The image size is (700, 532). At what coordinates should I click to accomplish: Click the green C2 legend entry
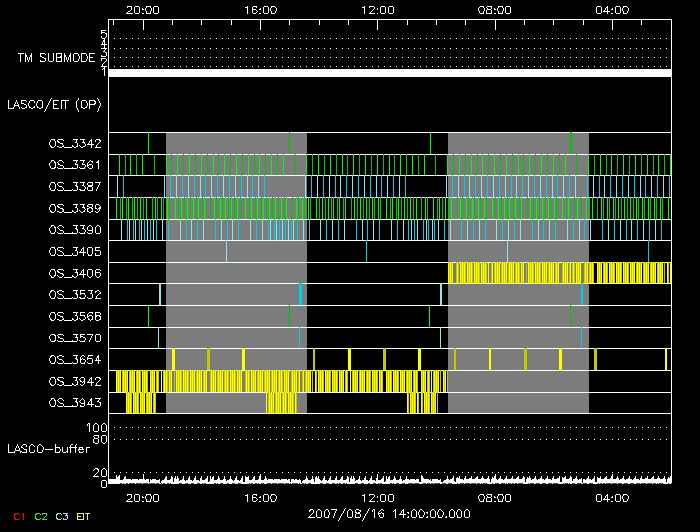click(x=40, y=516)
